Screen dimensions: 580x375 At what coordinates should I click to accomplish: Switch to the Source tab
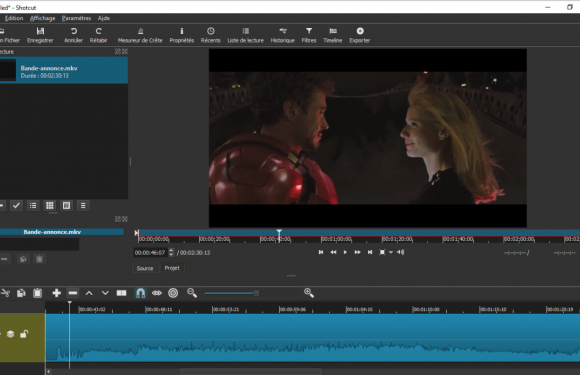pos(145,268)
